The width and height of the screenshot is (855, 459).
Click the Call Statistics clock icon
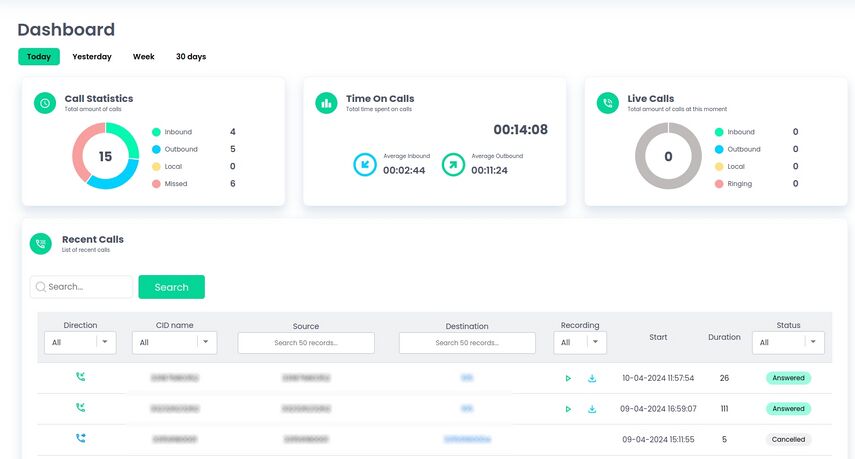(x=44, y=103)
